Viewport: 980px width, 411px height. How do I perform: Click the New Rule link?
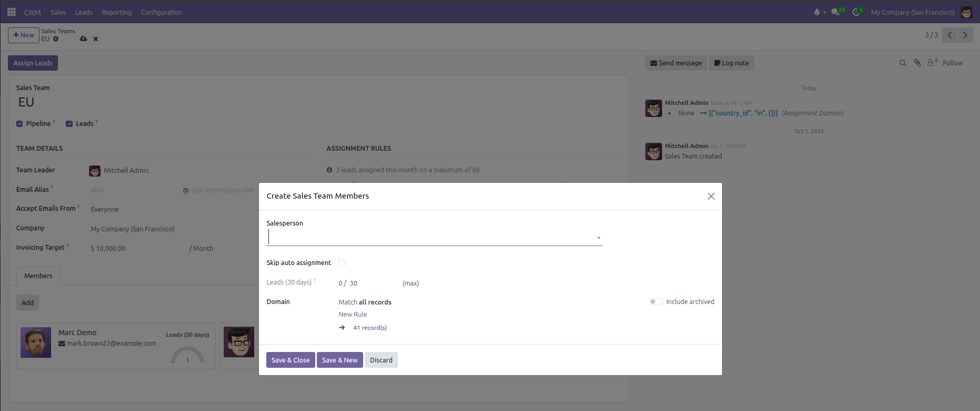coord(353,314)
